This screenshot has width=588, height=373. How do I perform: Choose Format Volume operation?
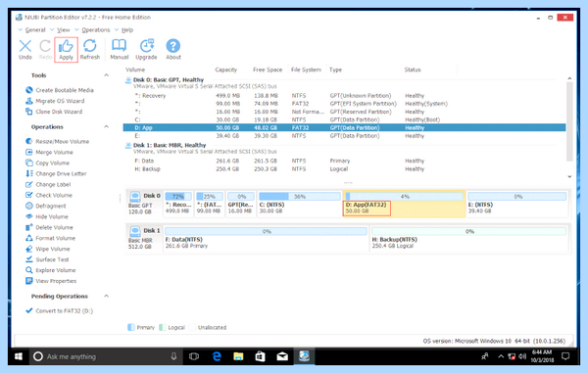[50, 238]
